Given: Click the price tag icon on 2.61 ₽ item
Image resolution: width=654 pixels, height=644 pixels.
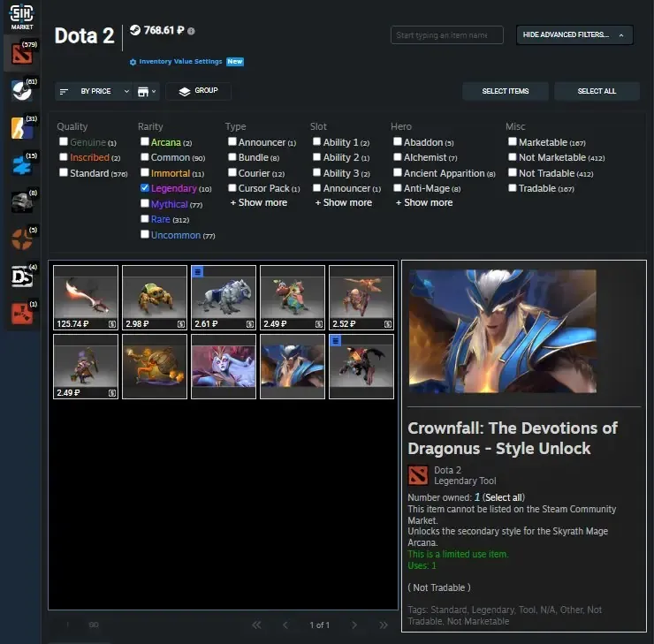Looking at the screenshot, I should [250, 324].
